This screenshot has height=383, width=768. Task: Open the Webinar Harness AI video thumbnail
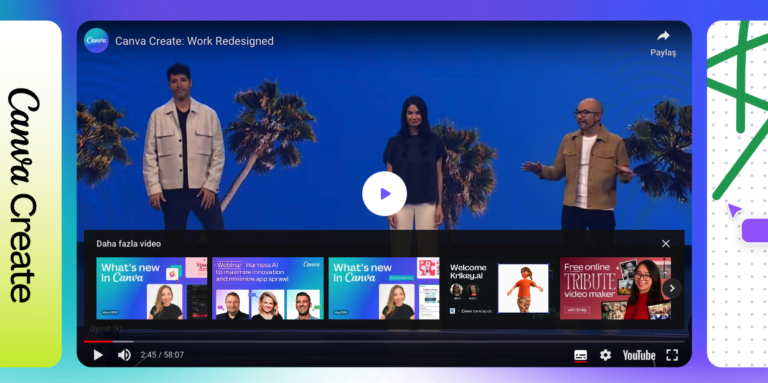tap(268, 288)
